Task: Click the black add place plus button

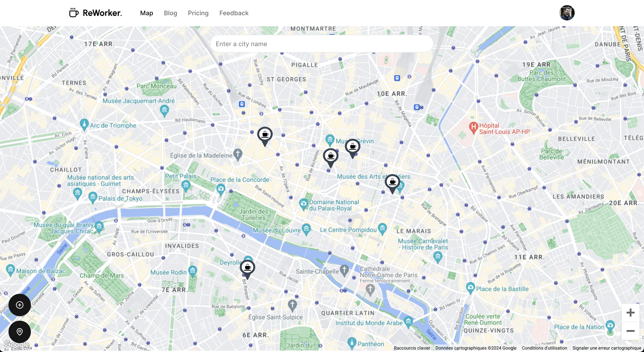Action: tap(20, 305)
